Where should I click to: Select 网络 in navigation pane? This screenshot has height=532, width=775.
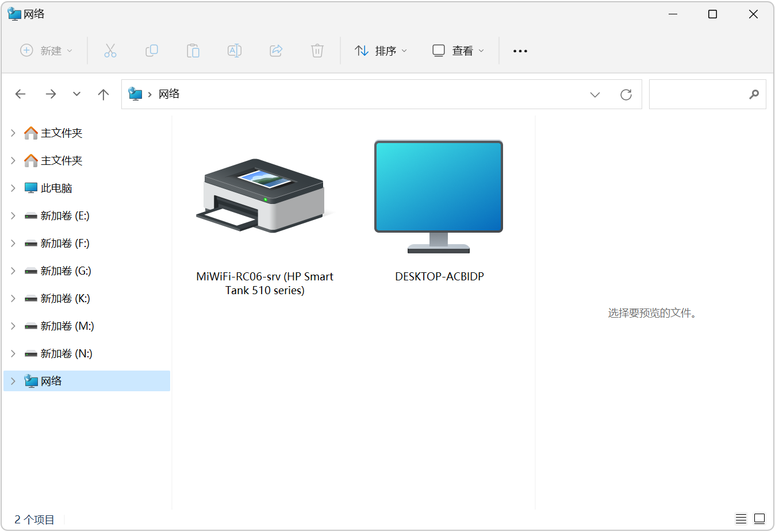point(87,381)
